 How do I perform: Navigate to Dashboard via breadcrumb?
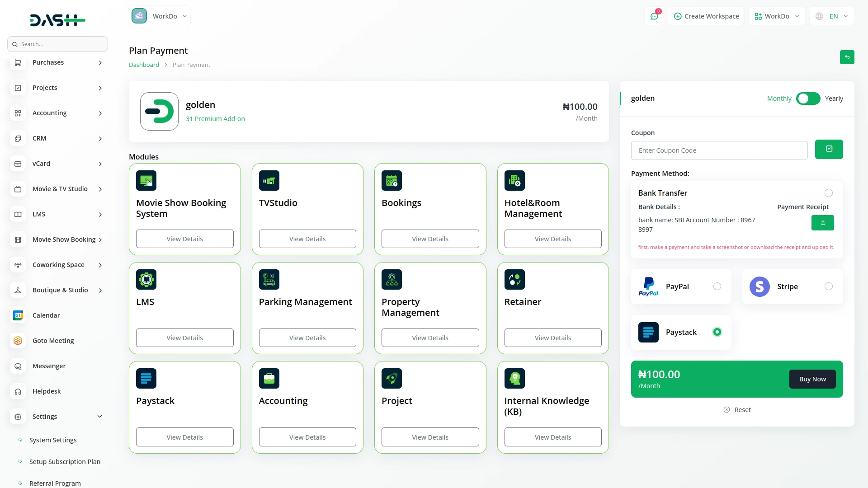tap(144, 65)
